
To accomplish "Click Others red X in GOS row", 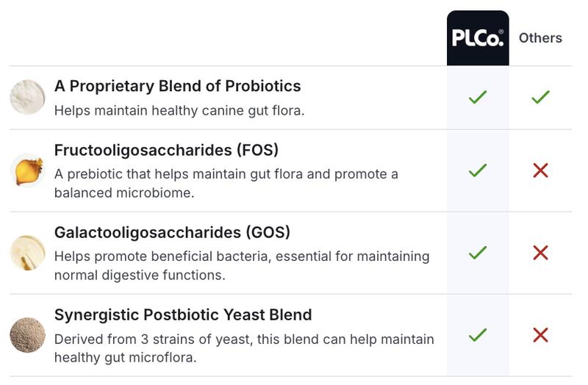I will pyautogui.click(x=540, y=253).
